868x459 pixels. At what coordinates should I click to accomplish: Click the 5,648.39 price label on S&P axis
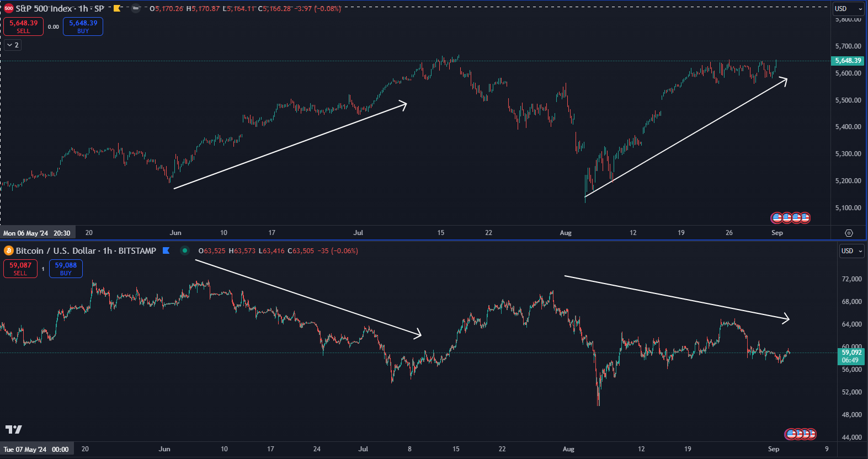tap(848, 61)
